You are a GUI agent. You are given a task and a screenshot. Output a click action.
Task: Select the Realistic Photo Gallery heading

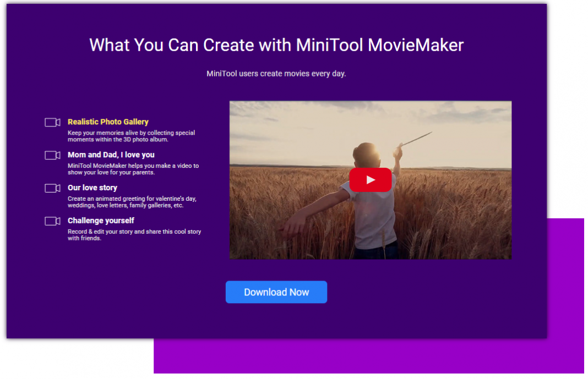108,122
